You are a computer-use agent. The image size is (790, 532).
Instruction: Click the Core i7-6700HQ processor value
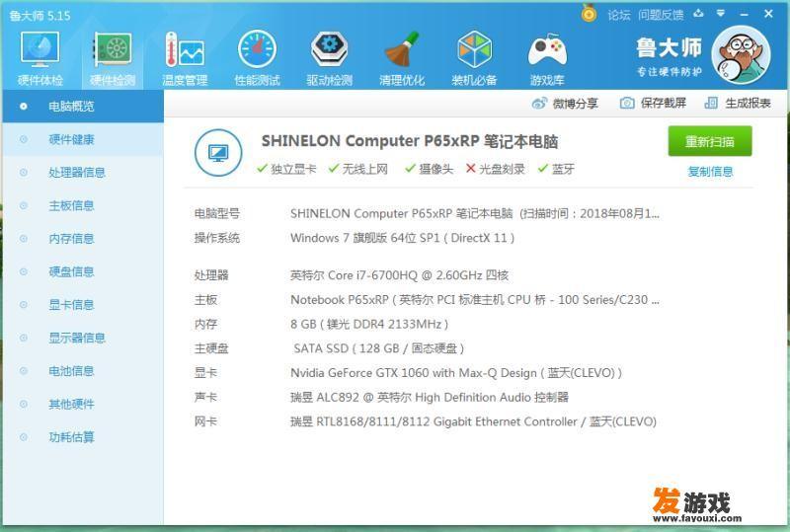(400, 275)
